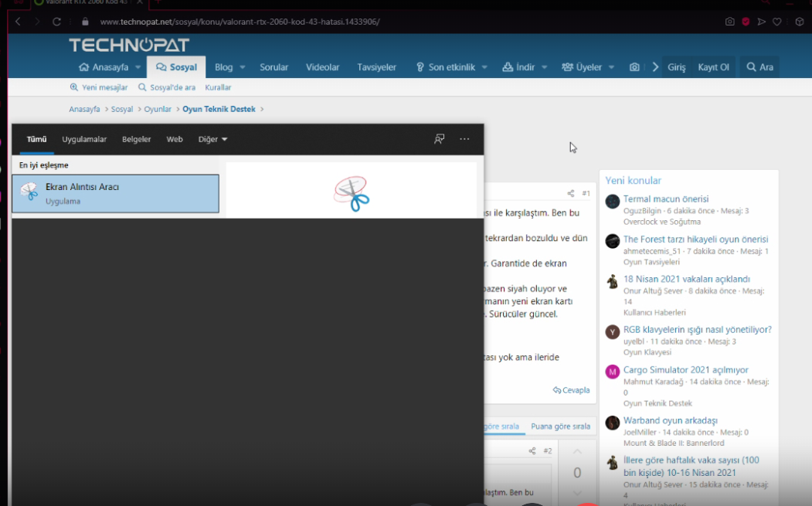Click the browser address bar URL
Screen dimensions: 812x506
240,22
